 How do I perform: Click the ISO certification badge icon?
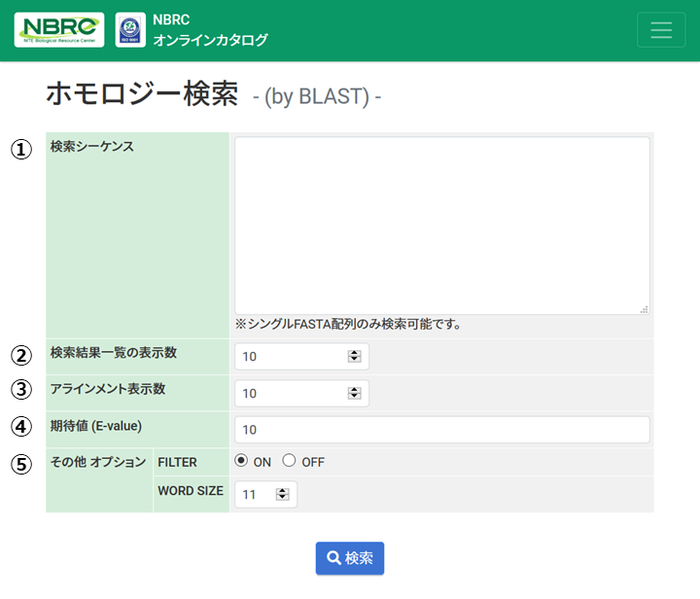click(x=130, y=30)
